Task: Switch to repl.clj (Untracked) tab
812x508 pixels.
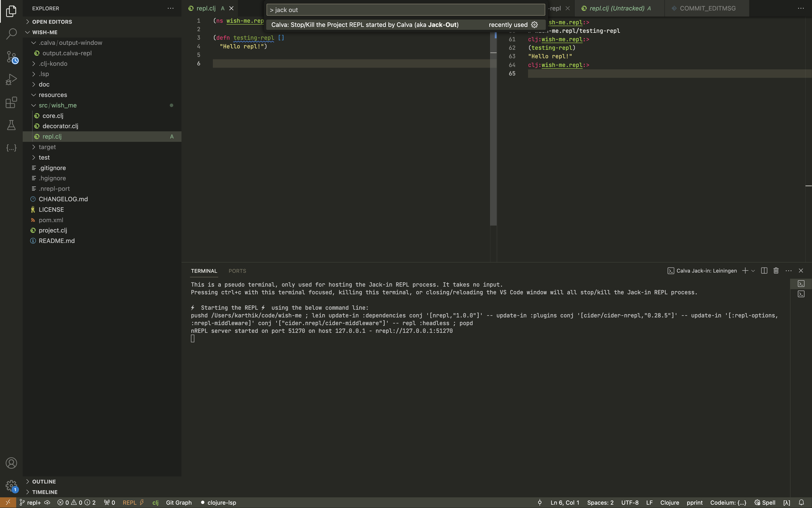Action: [x=620, y=8]
